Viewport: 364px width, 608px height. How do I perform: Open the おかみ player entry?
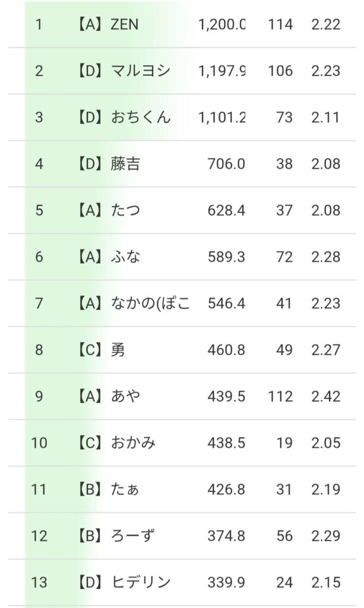point(133,443)
